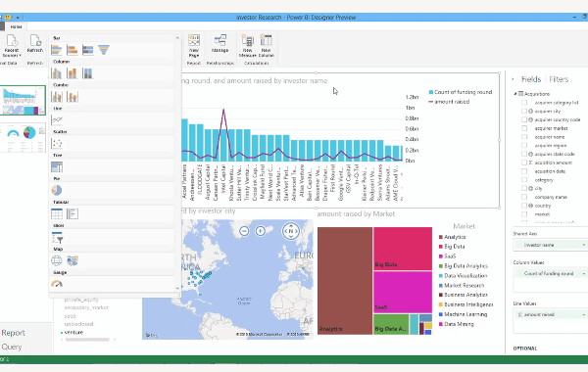Select venture in the funding slicer
The width and height of the screenshot is (588, 372).
[x=73, y=332]
